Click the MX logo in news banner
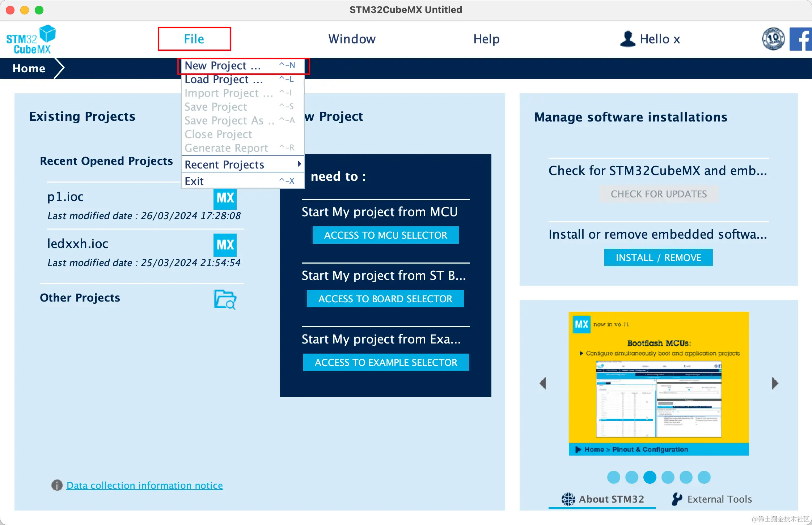The width and height of the screenshot is (812, 525). point(581,324)
